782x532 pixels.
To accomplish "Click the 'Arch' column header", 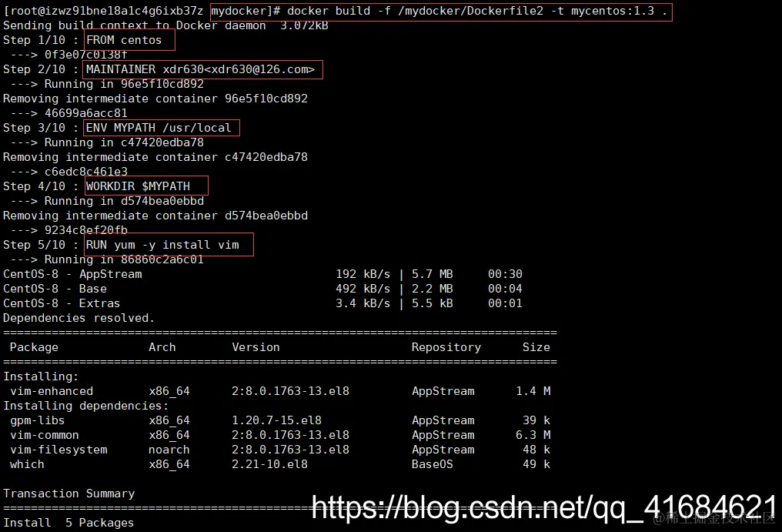I will tap(162, 347).
